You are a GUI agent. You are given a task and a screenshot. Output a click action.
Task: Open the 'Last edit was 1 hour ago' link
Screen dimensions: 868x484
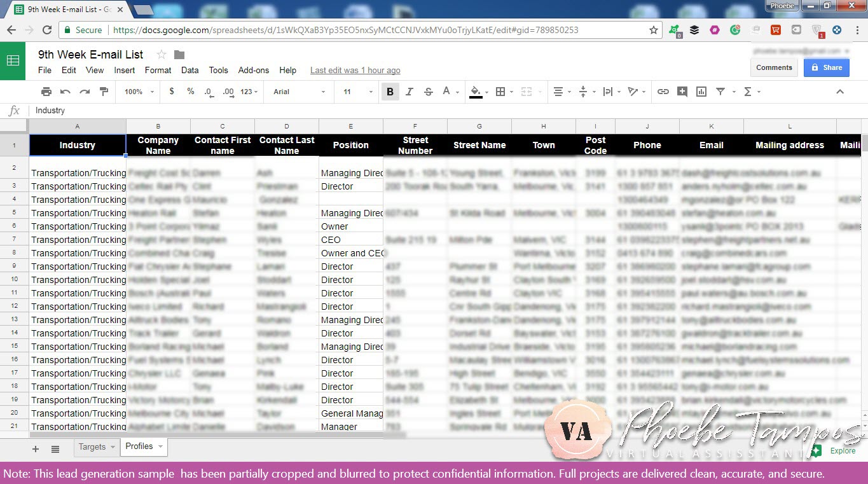[354, 70]
